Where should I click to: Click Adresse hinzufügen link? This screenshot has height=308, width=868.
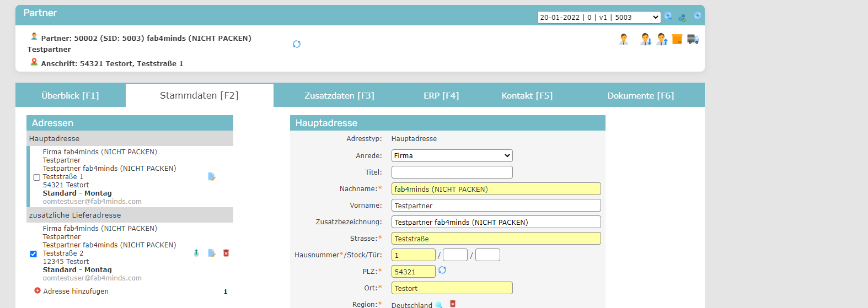(76, 291)
